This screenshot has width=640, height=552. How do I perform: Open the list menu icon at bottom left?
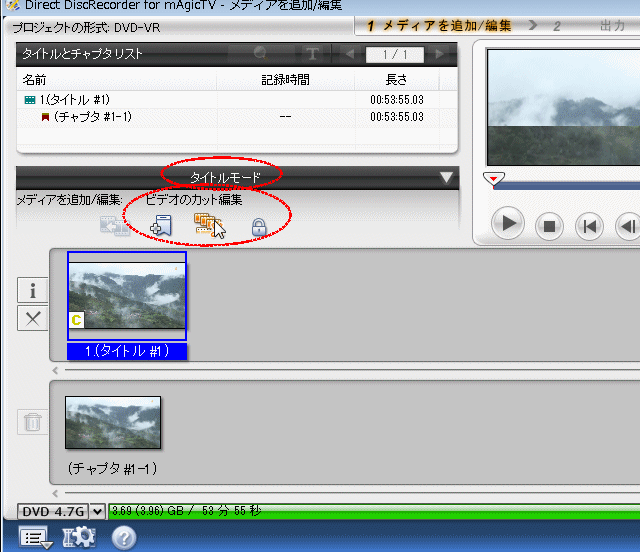pyautogui.click(x=35, y=537)
